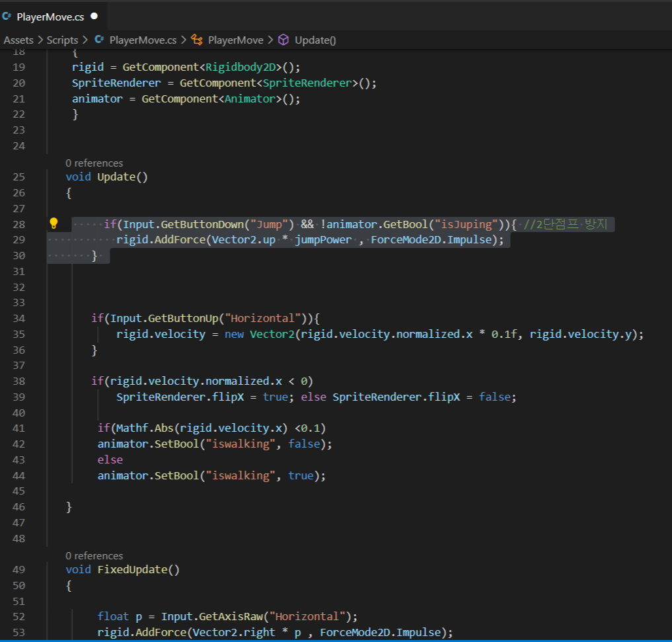Click "iswalking" string on line 44
The width and height of the screenshot is (672, 642).
(x=241, y=475)
